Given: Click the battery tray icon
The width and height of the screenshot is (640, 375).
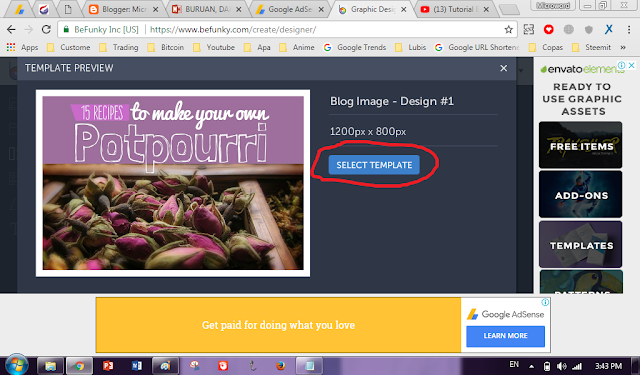Looking at the screenshot, I should 547,366.
